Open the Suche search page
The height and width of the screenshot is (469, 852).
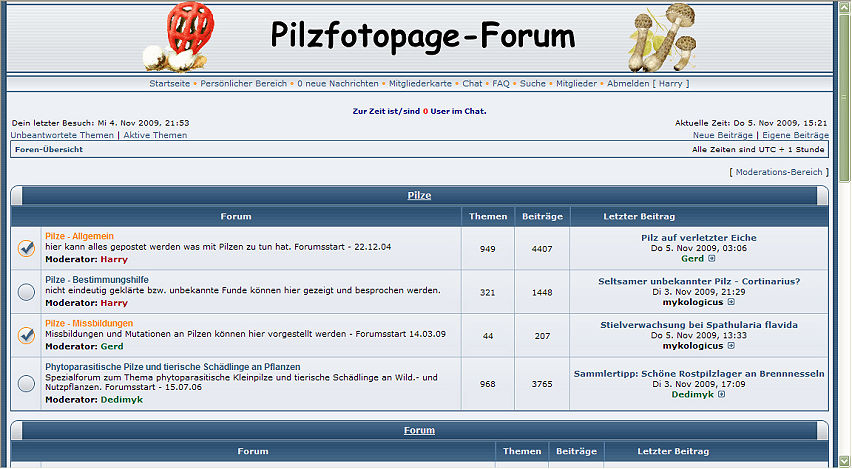pyautogui.click(x=532, y=84)
